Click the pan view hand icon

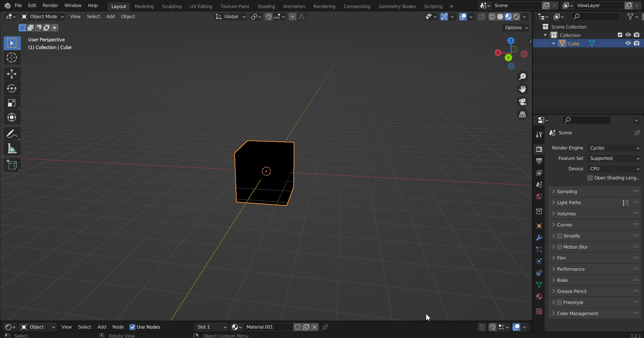[x=523, y=89]
